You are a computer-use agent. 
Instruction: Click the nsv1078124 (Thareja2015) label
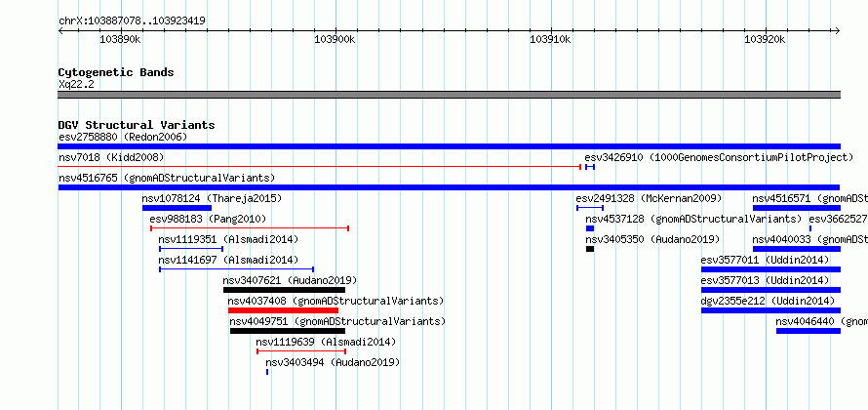(212, 198)
